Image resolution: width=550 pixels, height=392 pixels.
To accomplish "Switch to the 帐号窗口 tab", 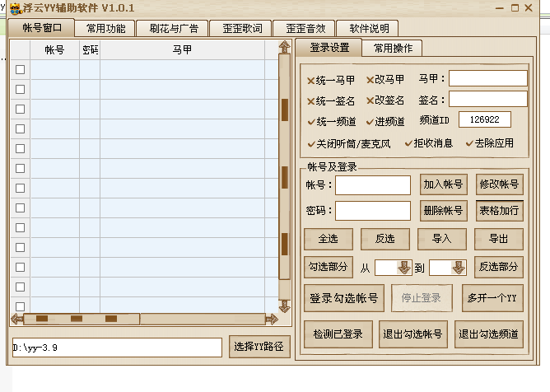I will point(41,28).
